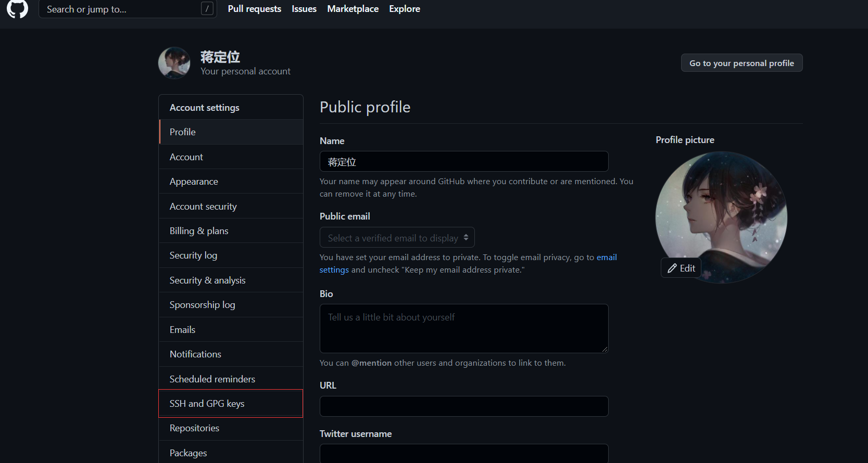Open the Emails settings page
The height and width of the screenshot is (463, 868).
231,329
